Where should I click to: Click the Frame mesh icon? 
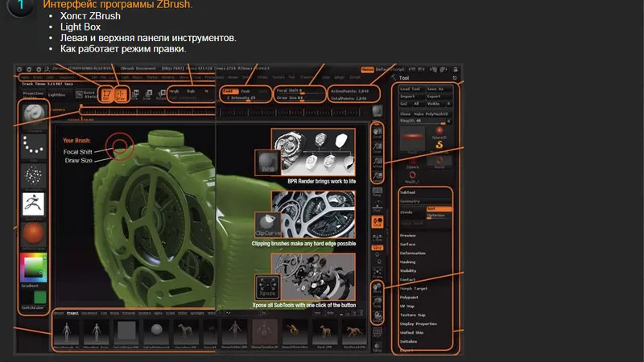pos(378,274)
